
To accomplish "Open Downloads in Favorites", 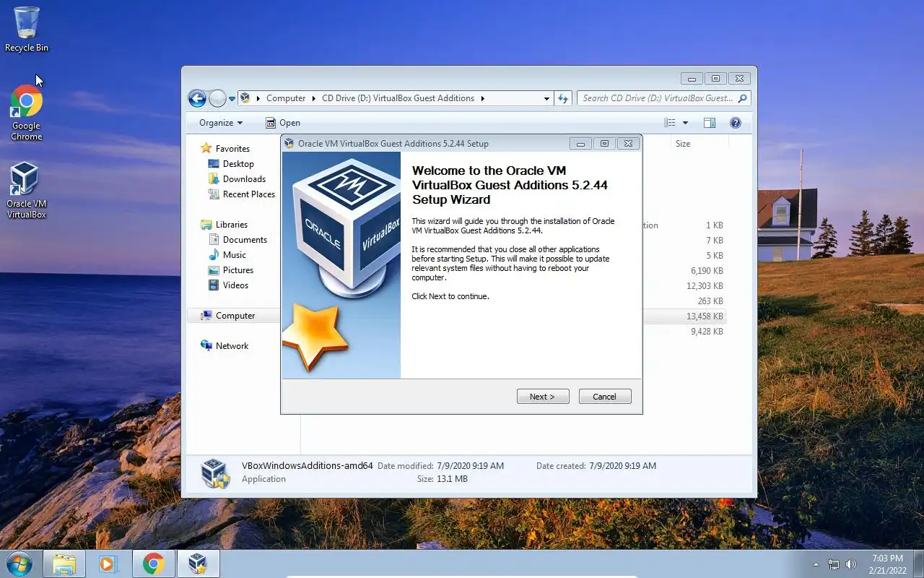I will [237, 179].
